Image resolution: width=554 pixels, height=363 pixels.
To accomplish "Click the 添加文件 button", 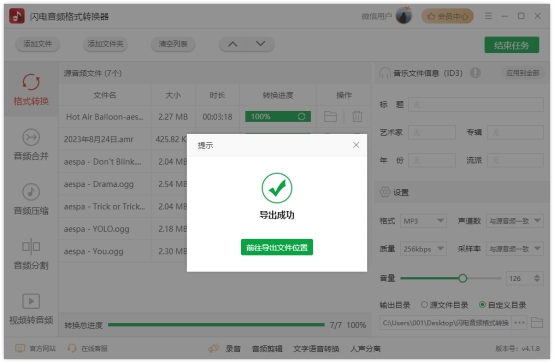I will [37, 44].
